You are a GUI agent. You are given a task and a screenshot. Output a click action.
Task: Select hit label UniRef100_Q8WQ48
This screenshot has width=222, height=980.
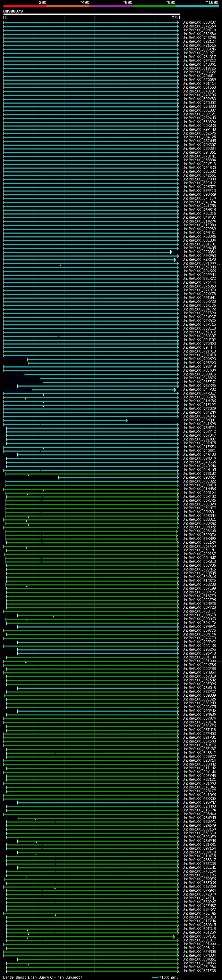199,688
